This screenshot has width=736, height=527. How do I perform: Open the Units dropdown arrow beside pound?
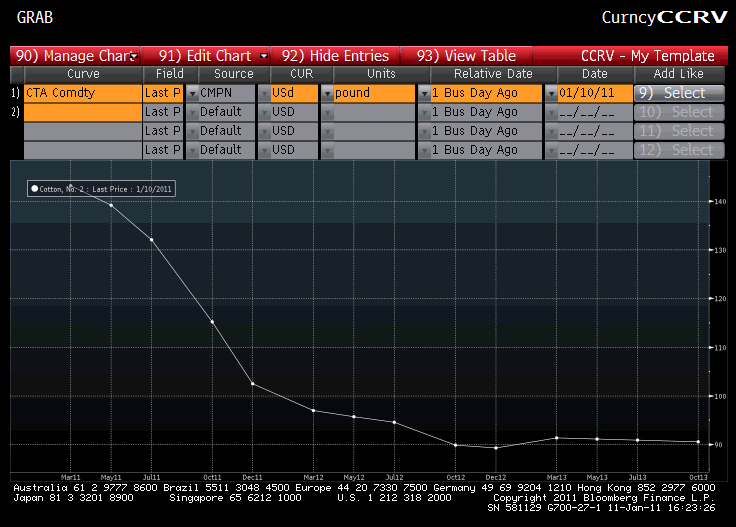point(327,93)
